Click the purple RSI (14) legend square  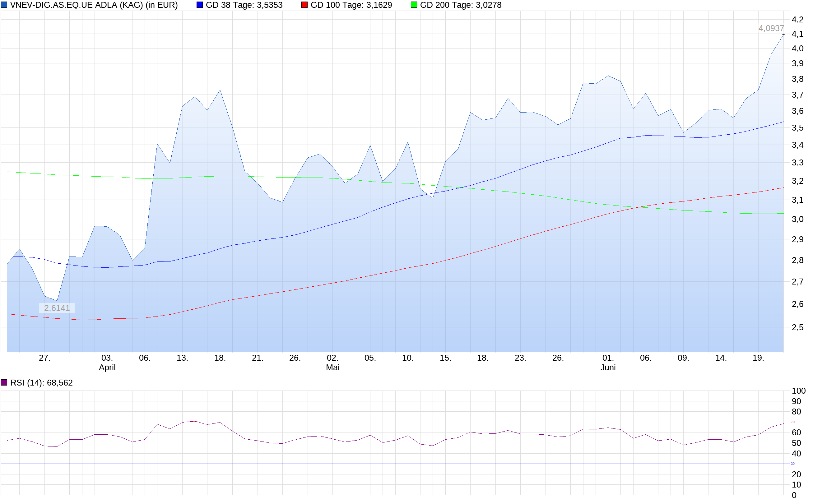tap(4, 383)
